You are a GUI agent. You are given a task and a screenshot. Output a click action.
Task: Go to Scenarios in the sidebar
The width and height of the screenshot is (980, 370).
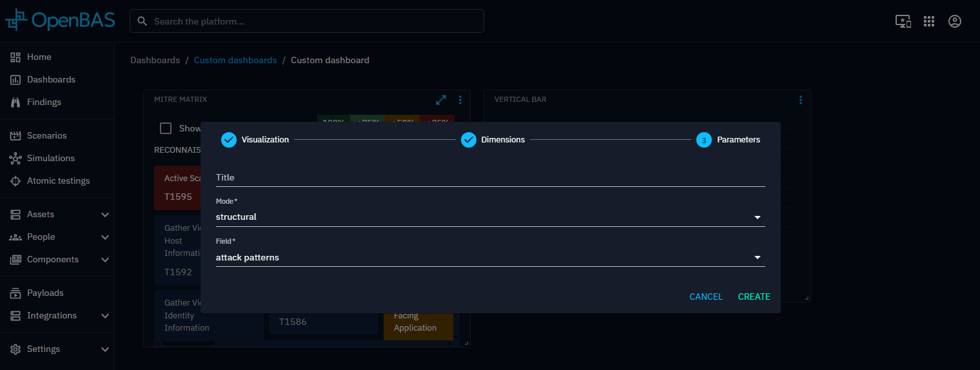[46, 135]
